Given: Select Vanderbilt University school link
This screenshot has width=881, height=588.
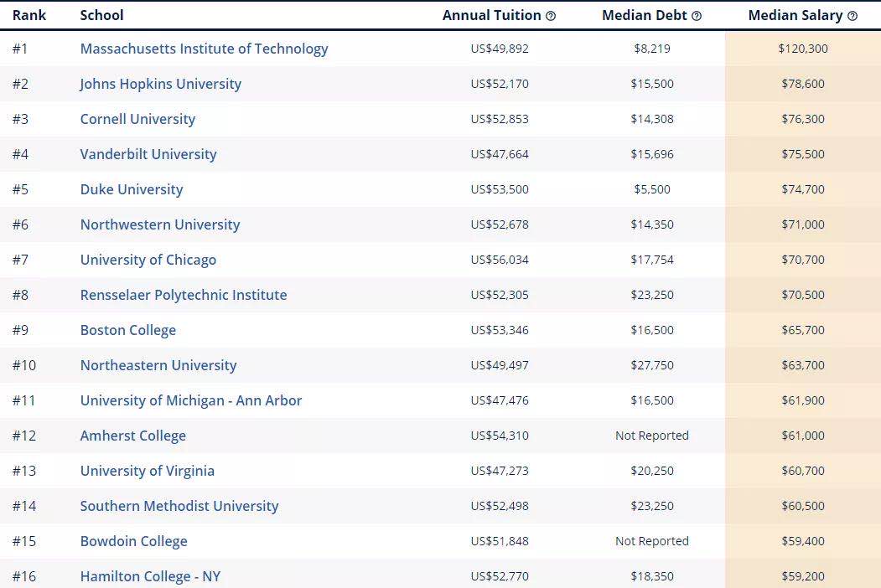Looking at the screenshot, I should tap(148, 154).
